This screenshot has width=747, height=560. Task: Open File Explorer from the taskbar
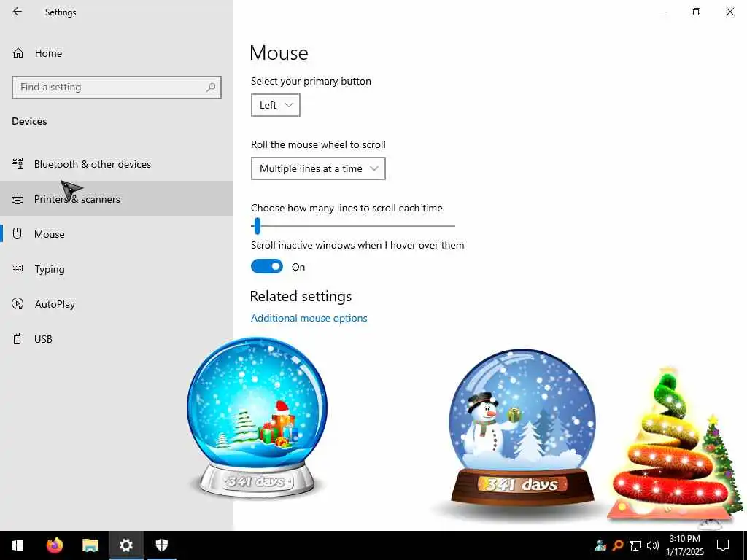90,545
